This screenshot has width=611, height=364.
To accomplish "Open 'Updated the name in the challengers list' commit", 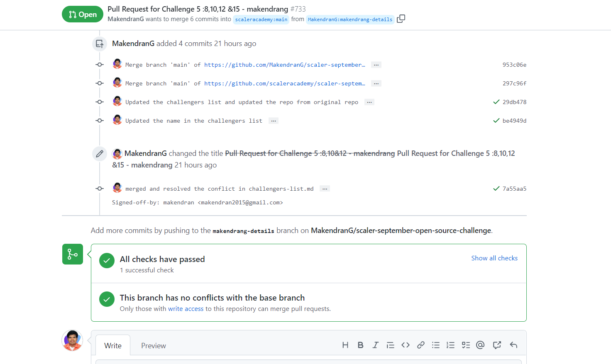I will (194, 121).
